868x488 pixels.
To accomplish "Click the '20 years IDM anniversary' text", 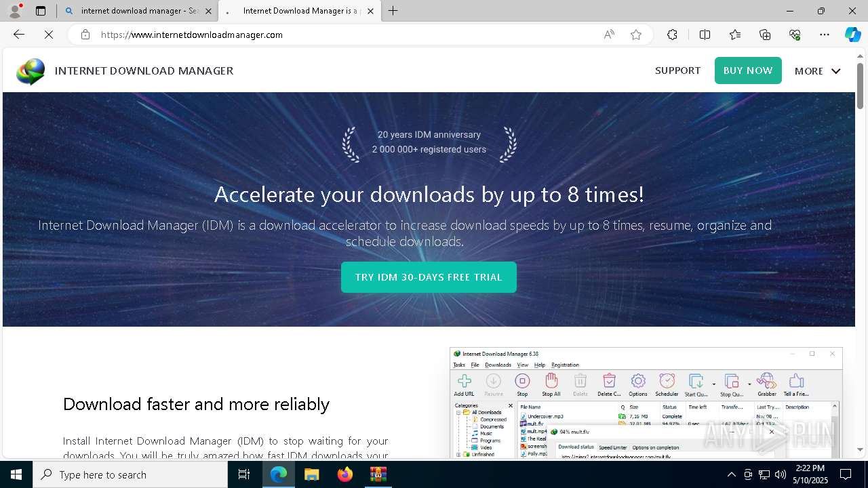I will (429, 135).
